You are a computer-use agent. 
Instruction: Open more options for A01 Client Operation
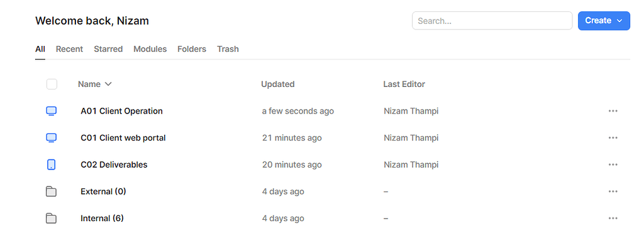(613, 111)
